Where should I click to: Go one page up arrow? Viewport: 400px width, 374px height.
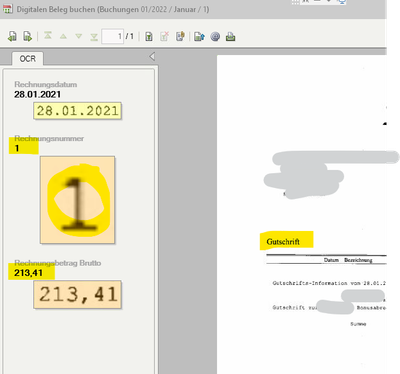63,36
